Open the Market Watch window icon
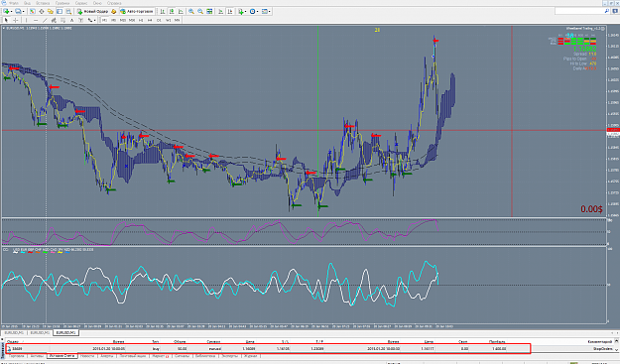Viewport: 620px width, 364px height. [33, 12]
